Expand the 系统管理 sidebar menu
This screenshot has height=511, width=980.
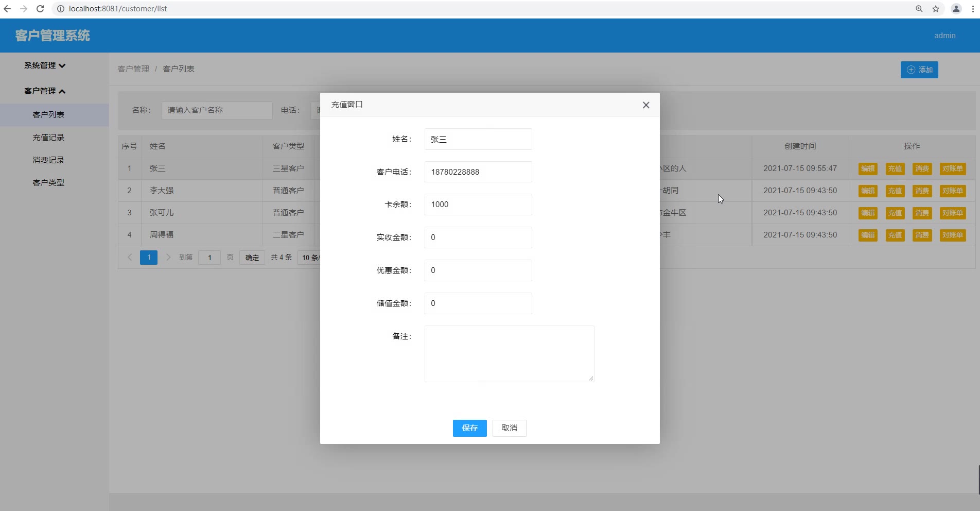[x=45, y=65]
